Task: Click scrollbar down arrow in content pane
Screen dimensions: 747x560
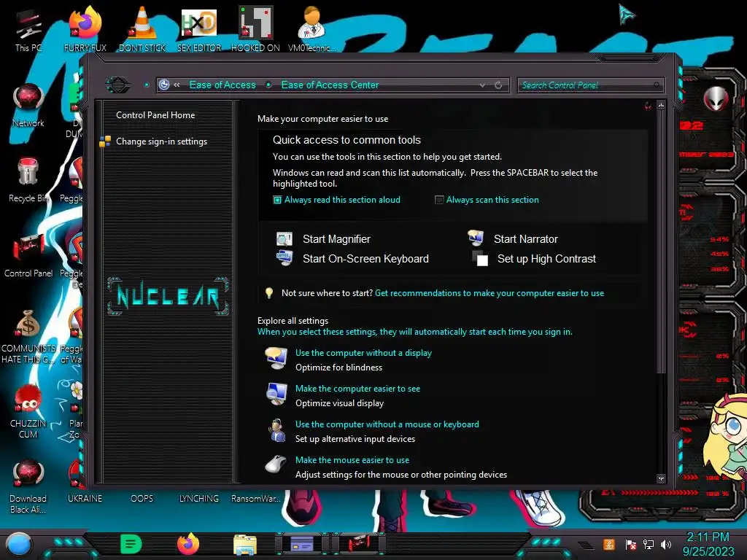Action: click(661, 478)
